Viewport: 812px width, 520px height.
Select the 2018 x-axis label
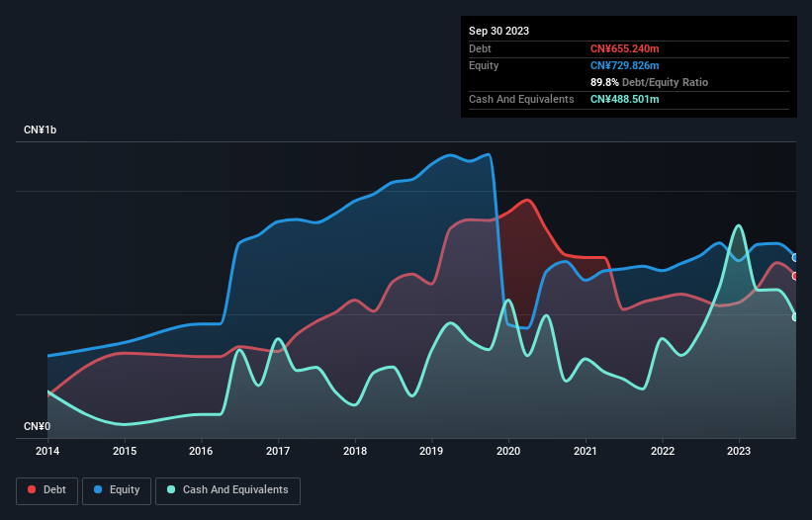(x=355, y=451)
